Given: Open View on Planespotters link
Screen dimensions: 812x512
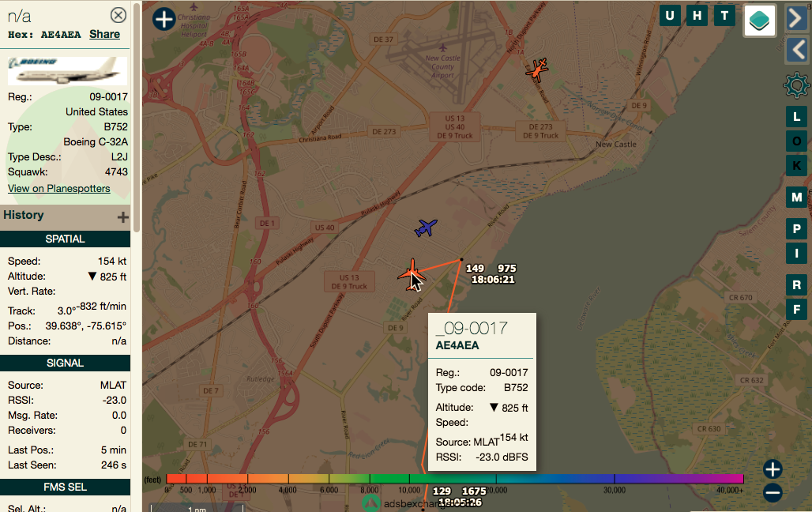Looking at the screenshot, I should [59, 189].
